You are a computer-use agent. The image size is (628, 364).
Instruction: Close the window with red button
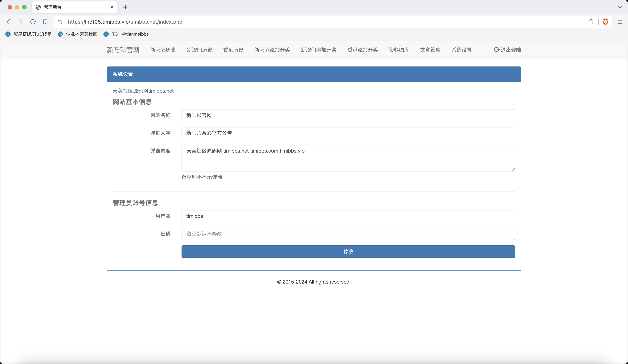10,7
